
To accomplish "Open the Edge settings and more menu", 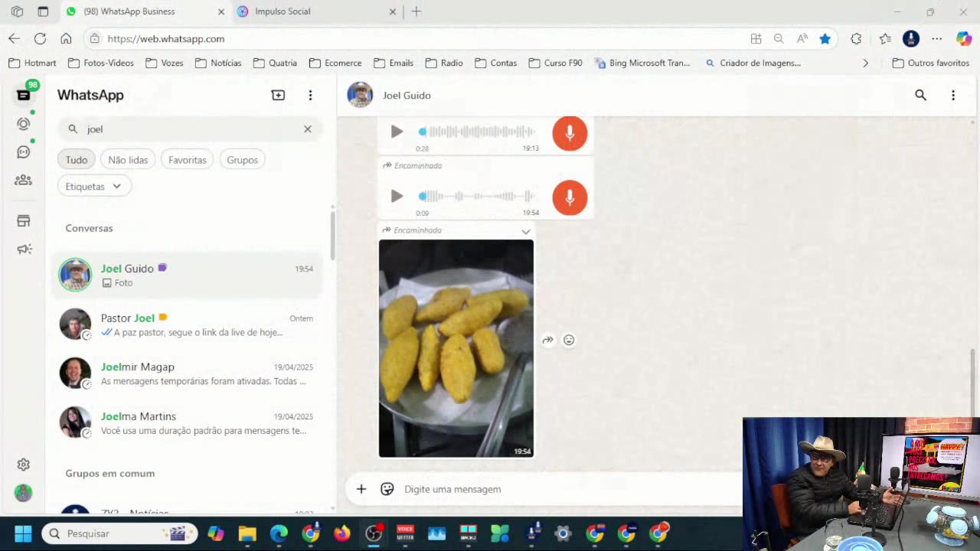I will (937, 38).
